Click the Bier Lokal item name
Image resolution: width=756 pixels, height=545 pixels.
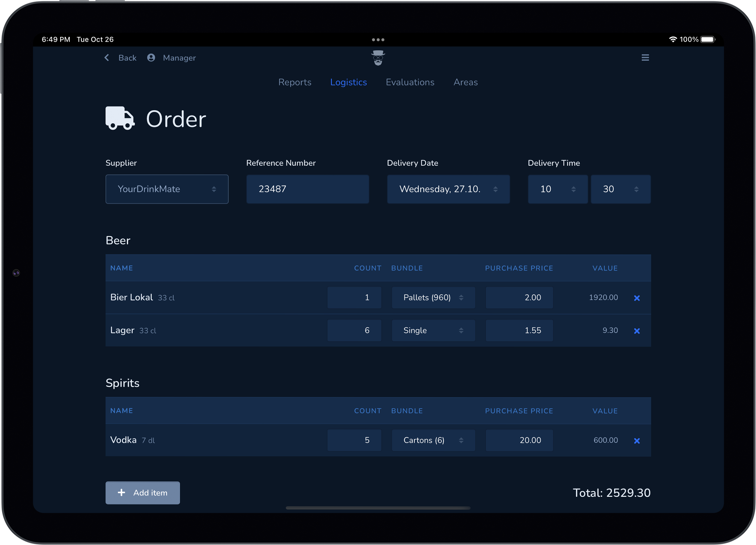click(x=131, y=297)
